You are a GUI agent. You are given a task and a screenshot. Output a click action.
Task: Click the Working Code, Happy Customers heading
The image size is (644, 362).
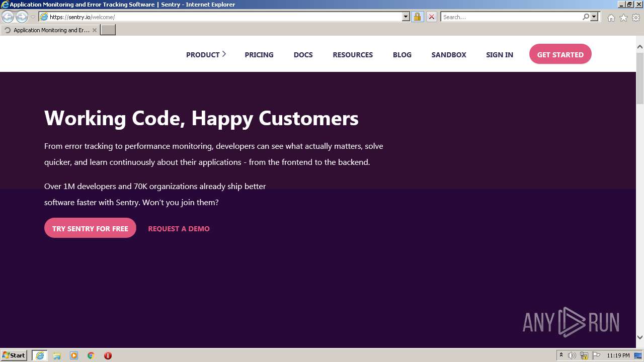[x=201, y=119]
